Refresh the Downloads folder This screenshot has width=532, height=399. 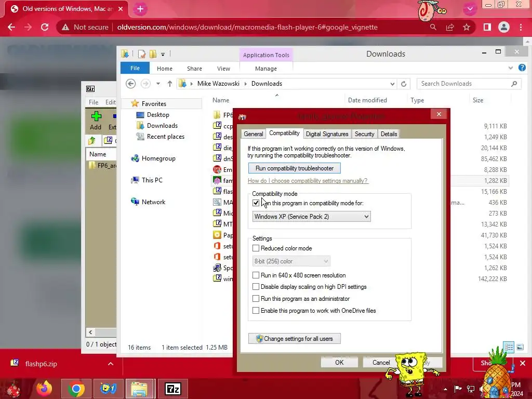click(404, 84)
